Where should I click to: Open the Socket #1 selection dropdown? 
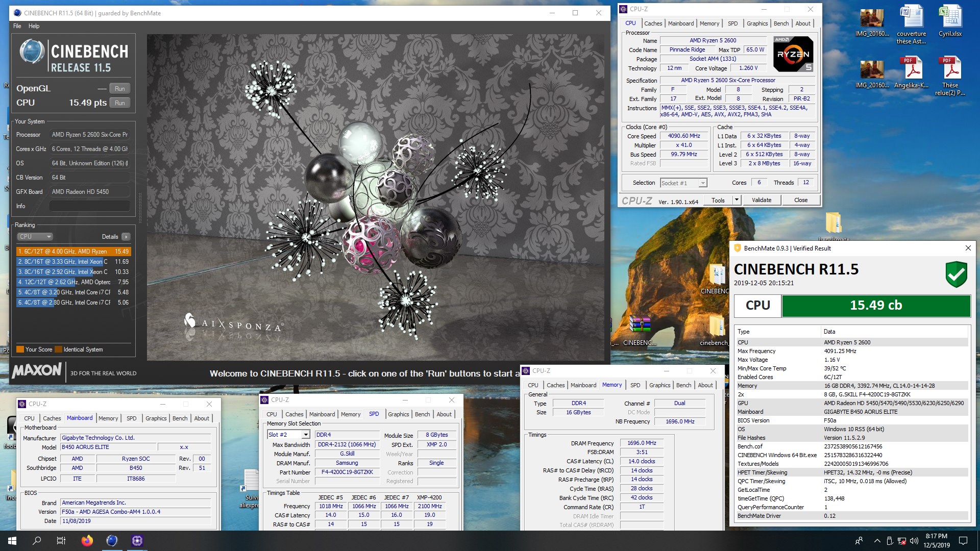tap(683, 183)
